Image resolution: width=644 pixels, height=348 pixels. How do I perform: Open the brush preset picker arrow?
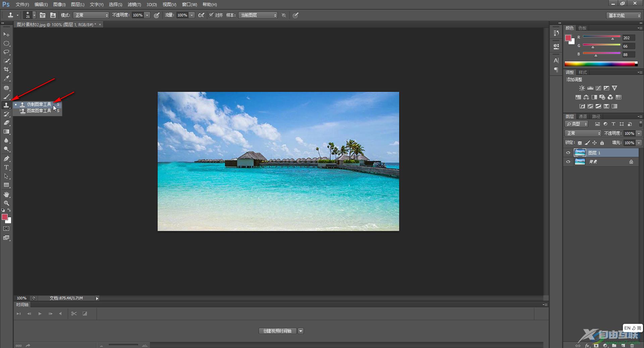[x=34, y=15]
